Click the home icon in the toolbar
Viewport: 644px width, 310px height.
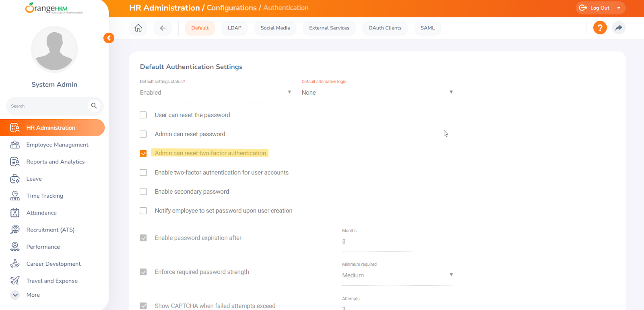click(x=138, y=28)
